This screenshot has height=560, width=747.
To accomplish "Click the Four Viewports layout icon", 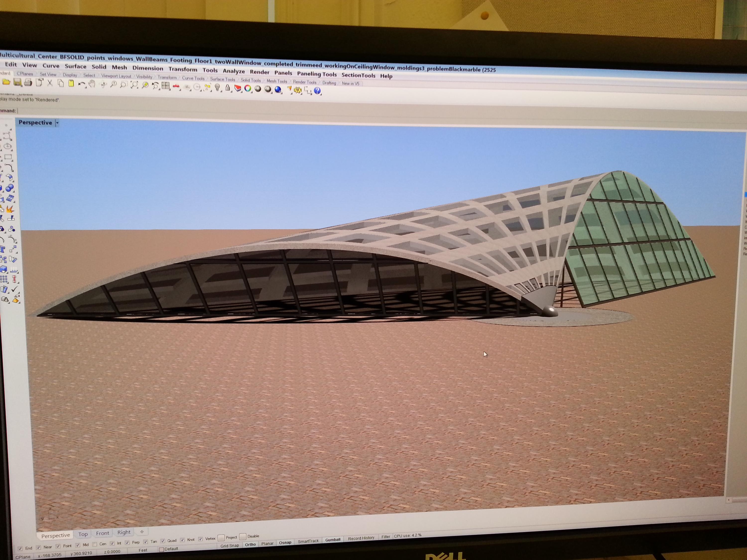I will pyautogui.click(x=166, y=86).
